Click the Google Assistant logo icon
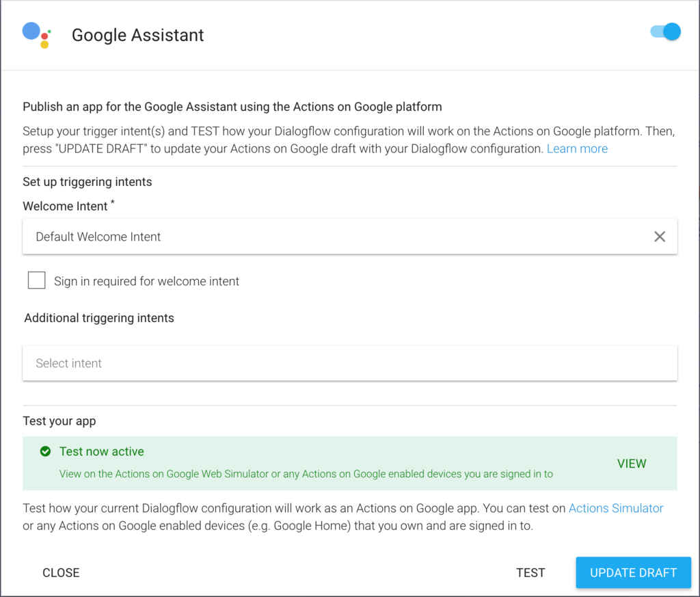This screenshot has height=597, width=700. pyautogui.click(x=37, y=36)
